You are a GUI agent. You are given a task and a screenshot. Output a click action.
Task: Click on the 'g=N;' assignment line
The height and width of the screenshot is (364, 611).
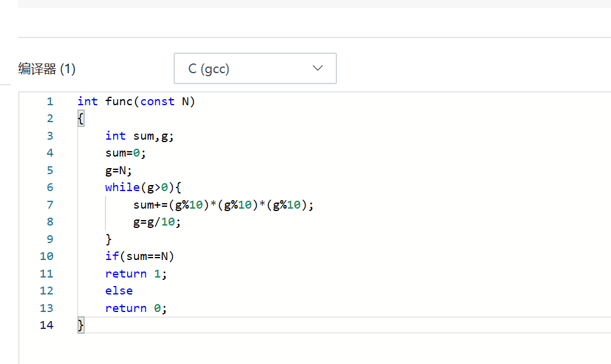tap(119, 171)
